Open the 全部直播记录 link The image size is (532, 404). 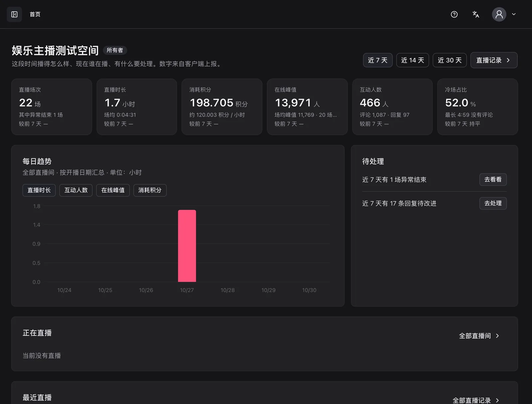[x=476, y=400]
